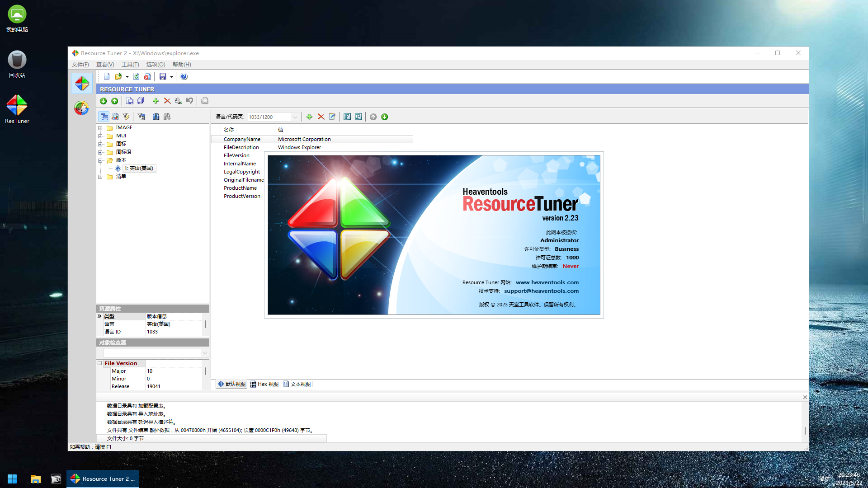Click the green plus Add resource icon
The width and height of the screenshot is (868, 488).
[156, 101]
